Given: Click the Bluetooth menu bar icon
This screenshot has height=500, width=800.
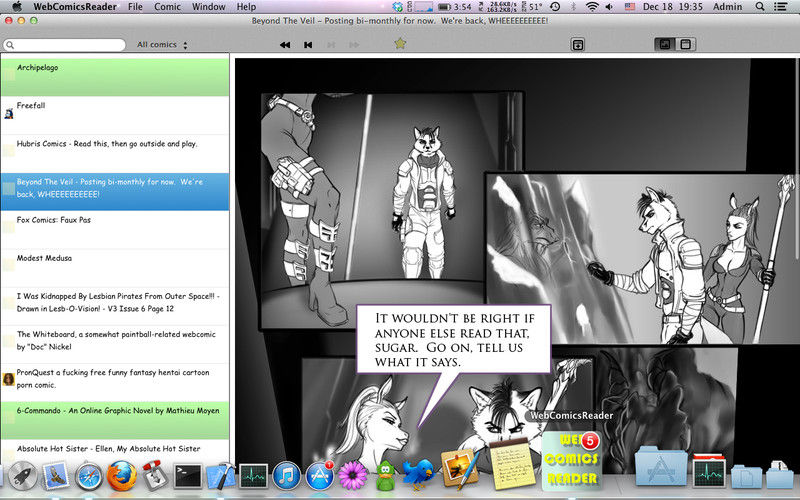Looking at the screenshot, I should click(573, 7).
